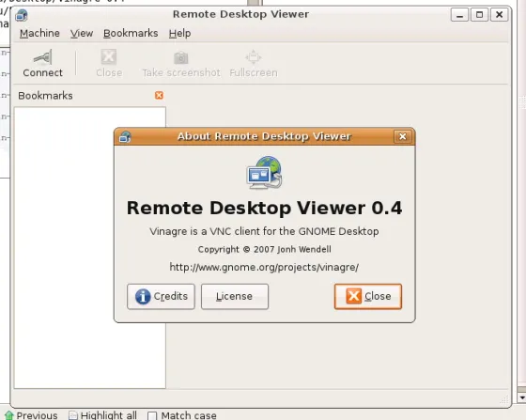Image resolution: width=526 pixels, height=420 pixels.
Task: Click Previous in the background find bar
Action: tap(32, 415)
